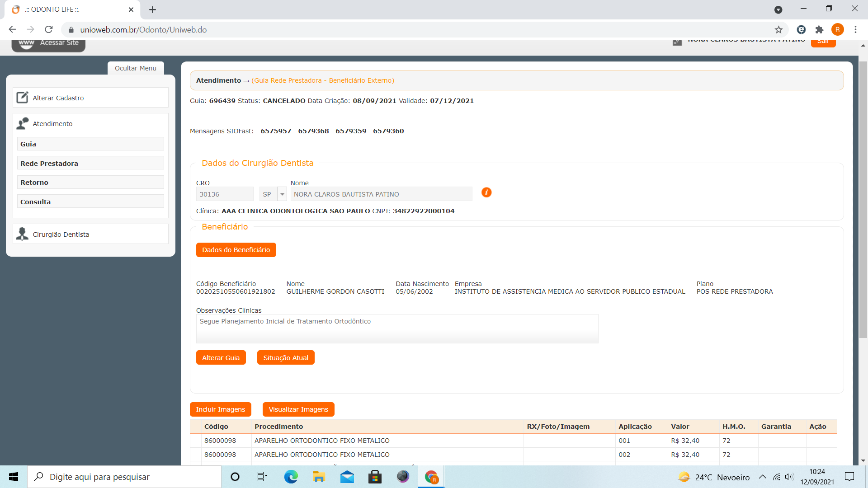Click the page's vertical scrollbar thumb
This screenshot has height=488, width=868.
(863, 199)
